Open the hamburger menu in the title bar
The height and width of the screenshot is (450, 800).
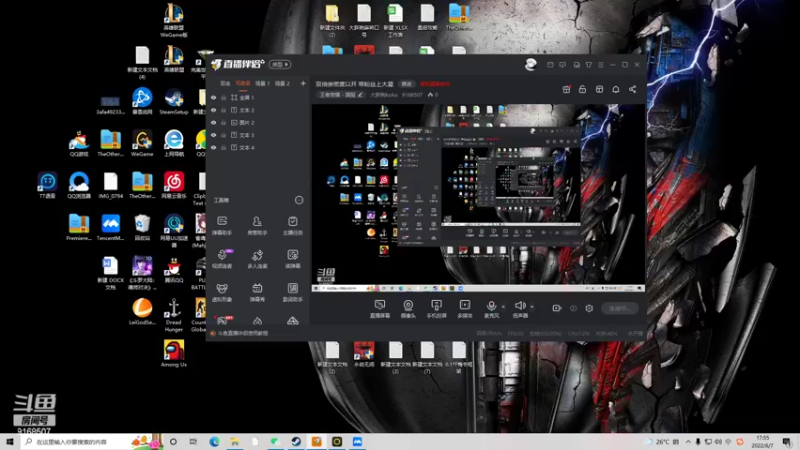click(x=601, y=65)
